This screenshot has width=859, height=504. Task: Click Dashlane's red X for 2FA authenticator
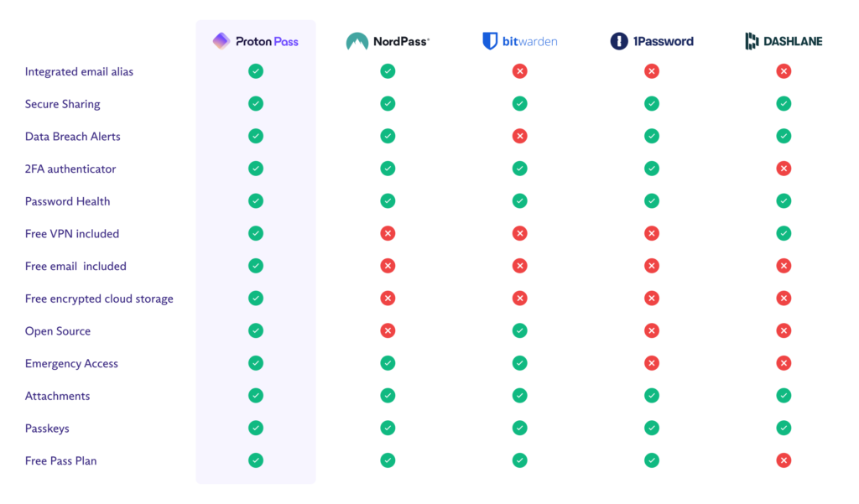784,169
